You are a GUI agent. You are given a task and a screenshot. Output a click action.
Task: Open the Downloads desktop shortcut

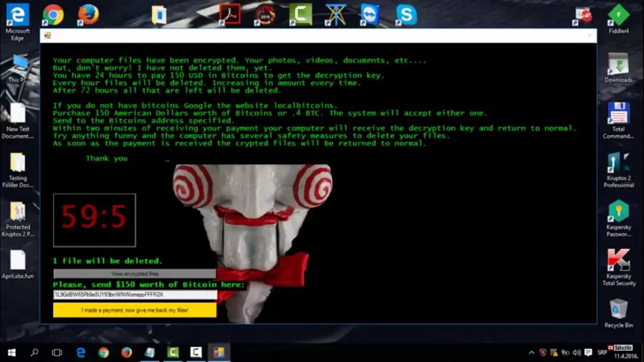[619, 68]
